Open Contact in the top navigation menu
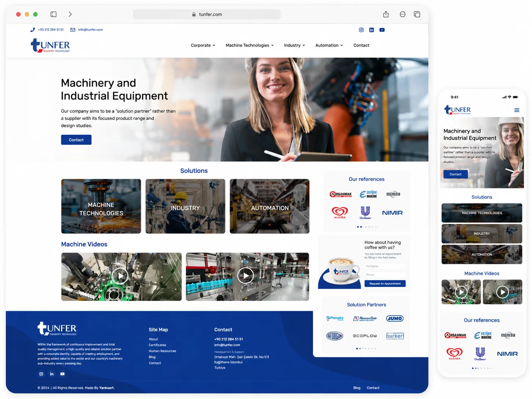 [x=361, y=46]
